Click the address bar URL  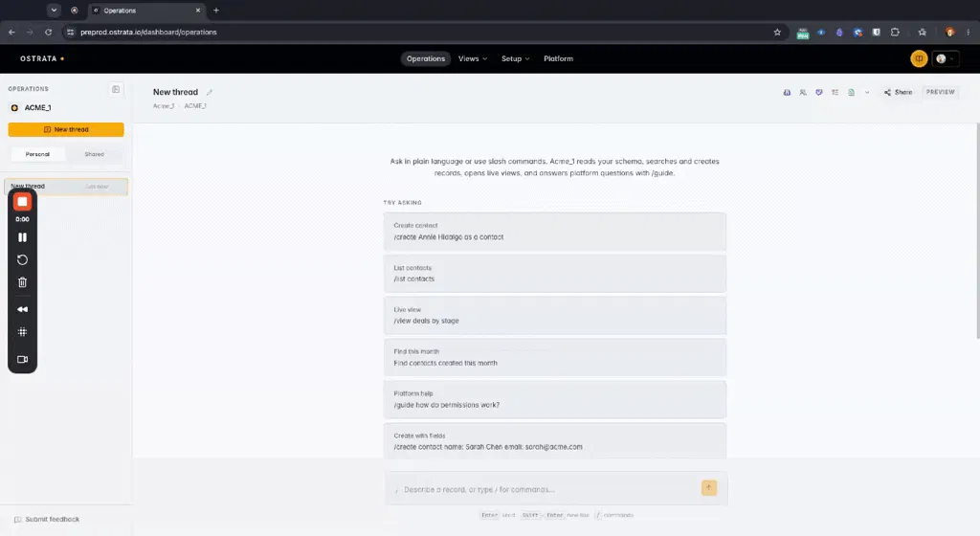pyautogui.click(x=148, y=32)
